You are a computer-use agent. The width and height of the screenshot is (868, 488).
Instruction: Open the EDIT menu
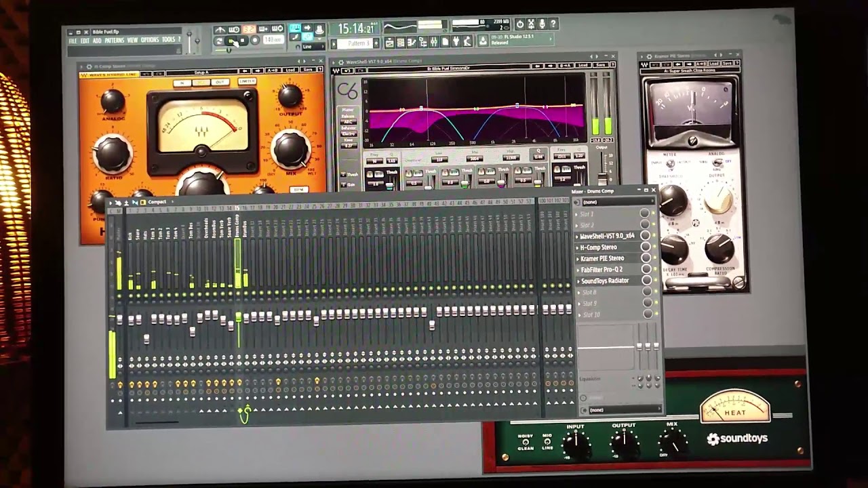[85, 41]
